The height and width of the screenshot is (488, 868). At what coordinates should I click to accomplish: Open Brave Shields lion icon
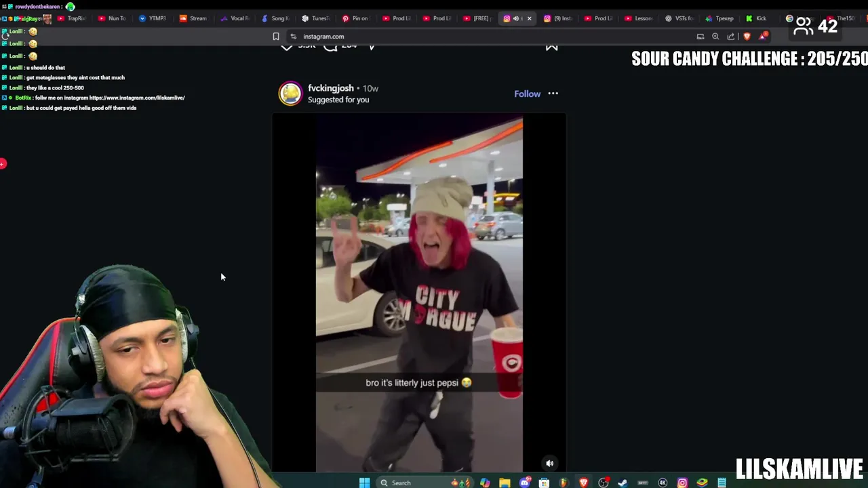click(747, 37)
